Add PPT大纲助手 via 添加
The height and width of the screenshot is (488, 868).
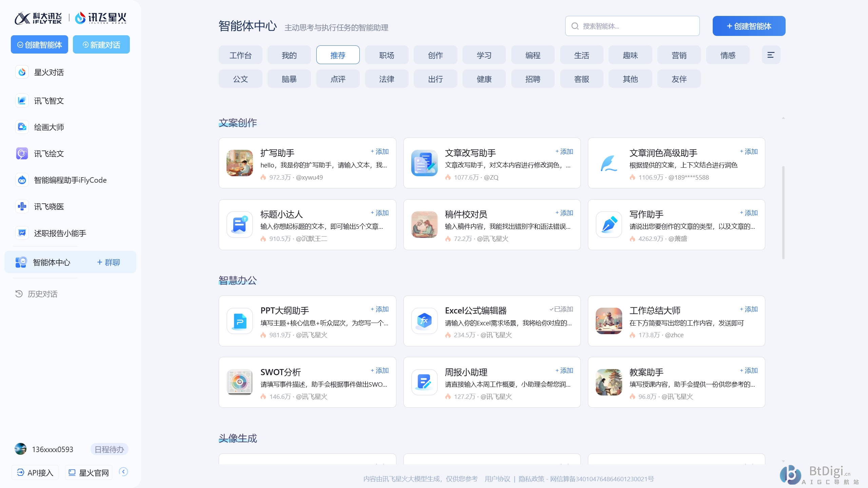(380, 309)
